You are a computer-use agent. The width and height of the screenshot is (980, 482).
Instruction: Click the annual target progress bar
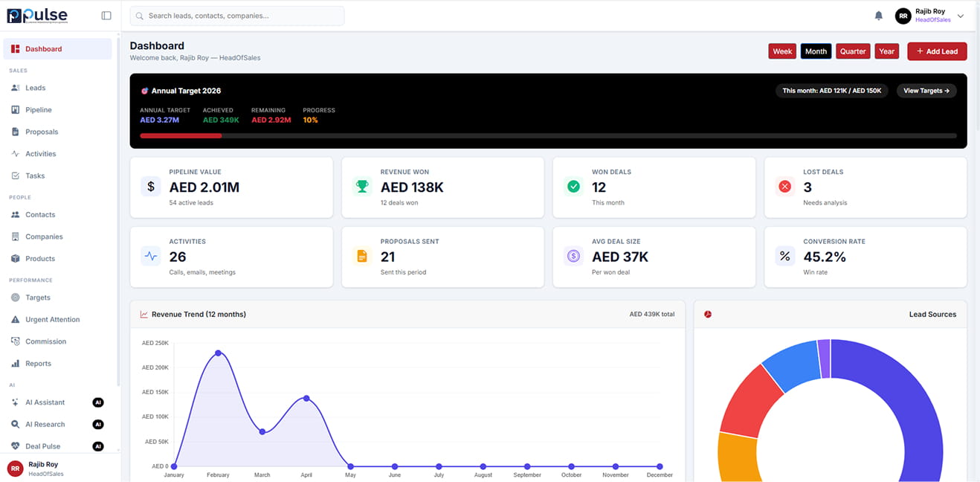coord(548,136)
